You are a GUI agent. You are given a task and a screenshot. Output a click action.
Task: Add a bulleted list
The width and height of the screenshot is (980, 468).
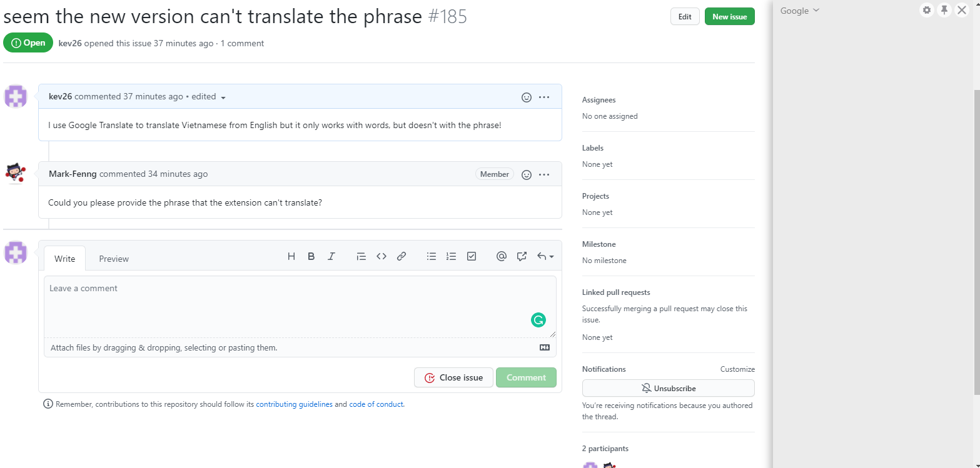click(431, 256)
